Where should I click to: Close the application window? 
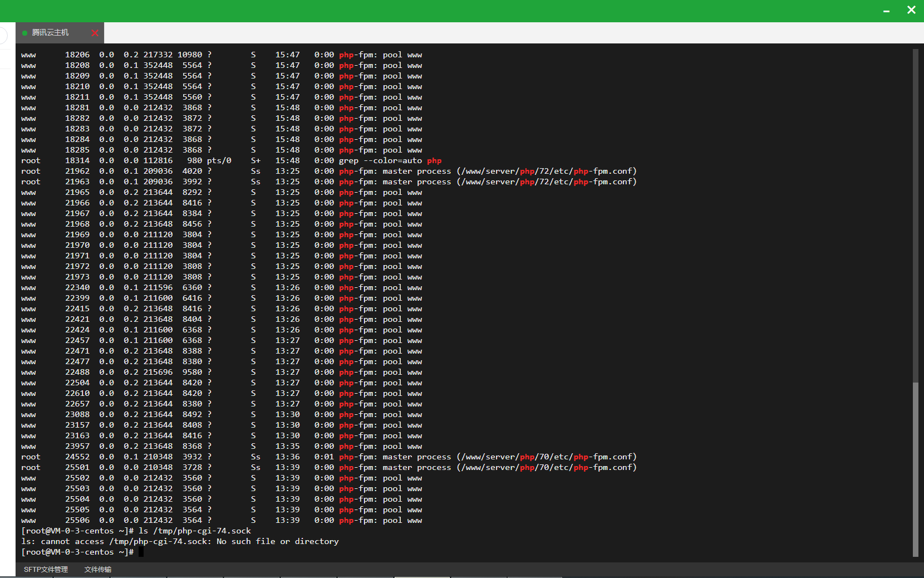(911, 10)
